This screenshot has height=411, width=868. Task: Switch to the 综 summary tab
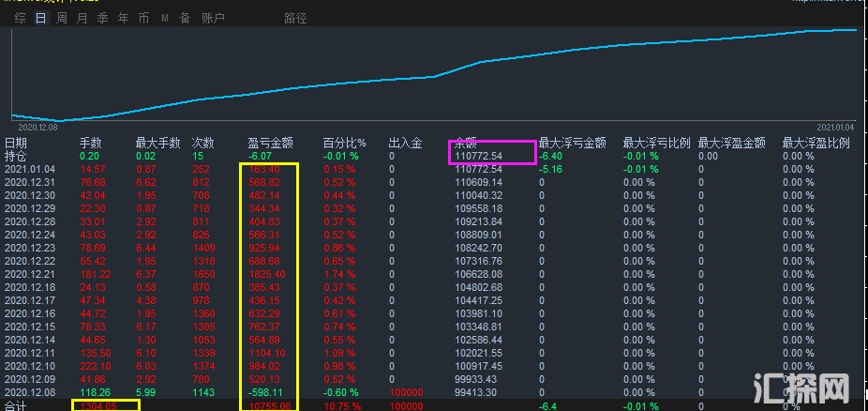pyautogui.click(x=20, y=18)
